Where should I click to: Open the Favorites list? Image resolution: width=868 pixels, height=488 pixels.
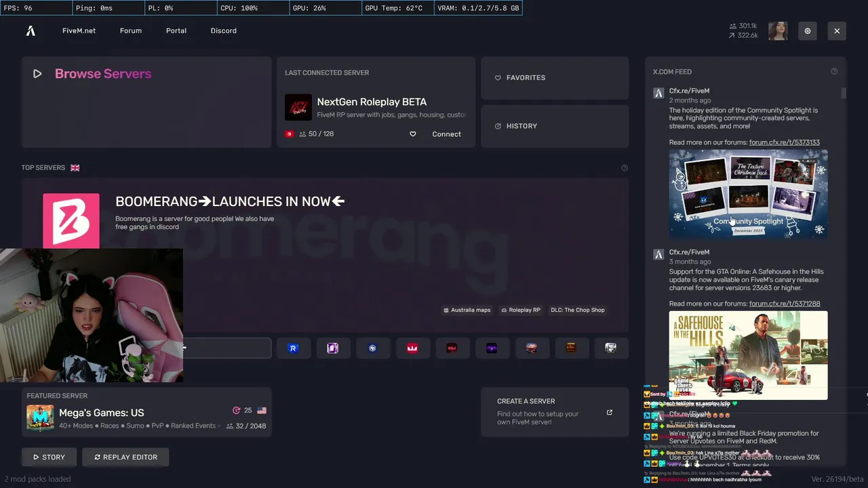[555, 78]
